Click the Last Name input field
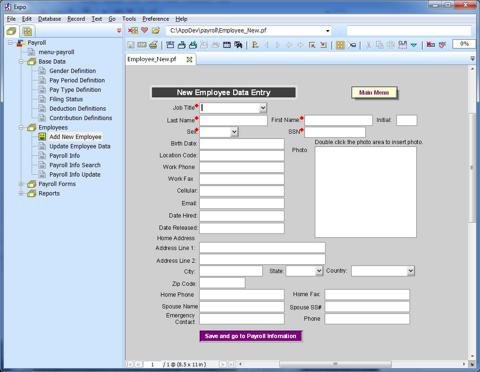The height and width of the screenshot is (372, 480). click(x=233, y=120)
